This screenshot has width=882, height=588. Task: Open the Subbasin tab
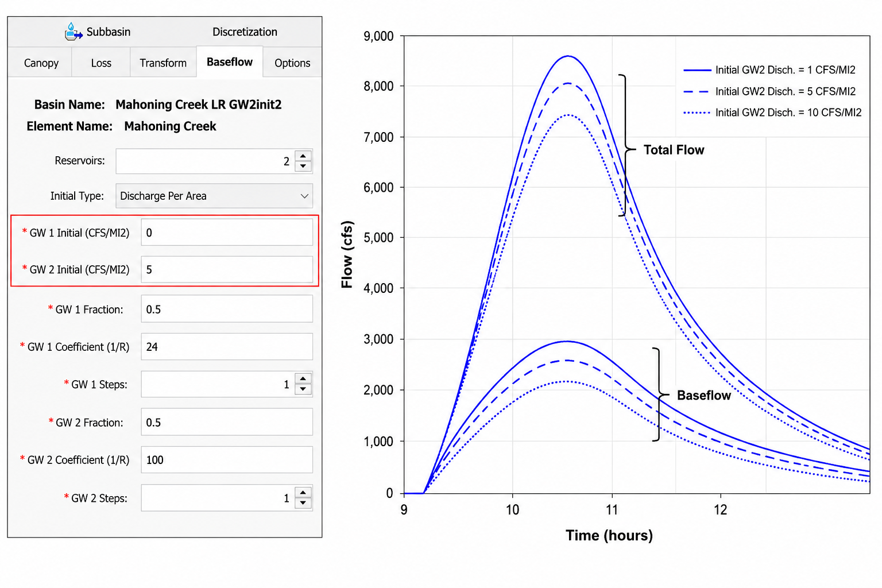pos(98,32)
